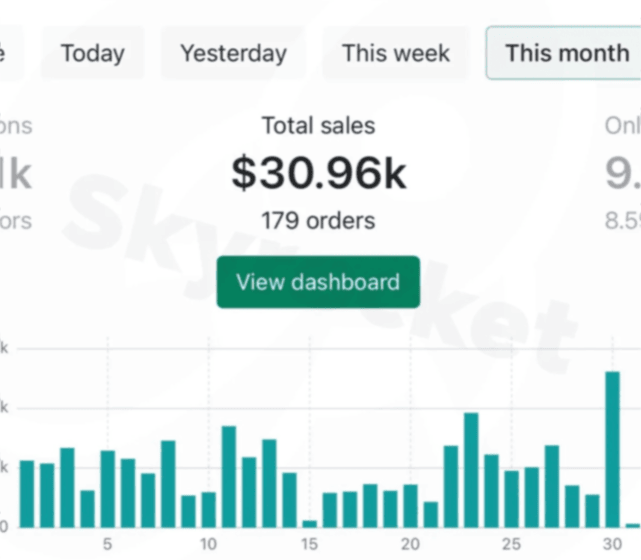Tap the partially visible card on the right
The image size is (641, 560).
[x=622, y=173]
